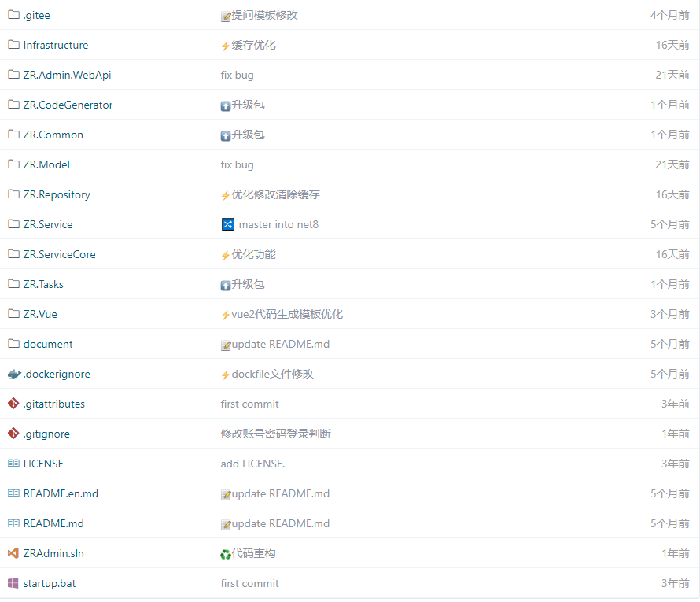Viewport: 700px width, 602px height.
Task: Open the Infrastructure folder
Action: pyautogui.click(x=56, y=45)
